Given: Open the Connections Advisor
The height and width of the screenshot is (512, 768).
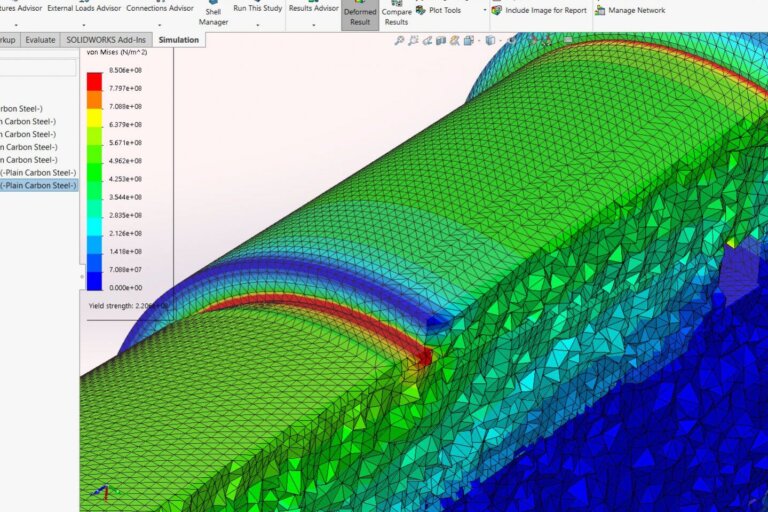Looking at the screenshot, I should [x=160, y=8].
